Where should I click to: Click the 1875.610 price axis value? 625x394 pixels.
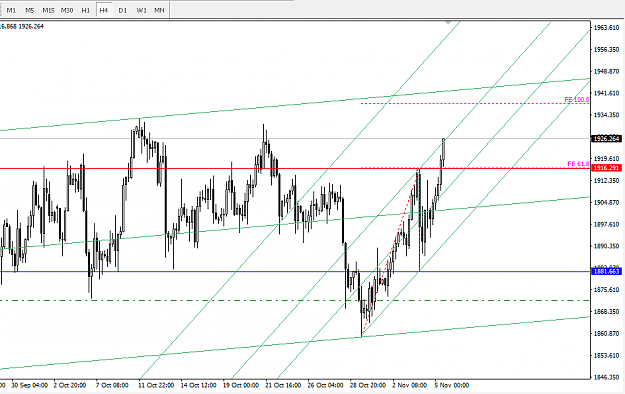[x=606, y=290]
